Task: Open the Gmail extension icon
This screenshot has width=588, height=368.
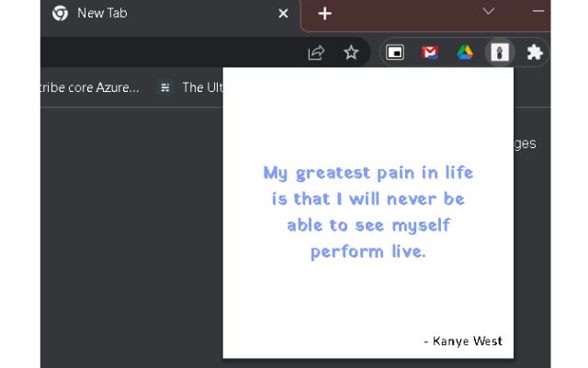Action: pyautogui.click(x=430, y=52)
